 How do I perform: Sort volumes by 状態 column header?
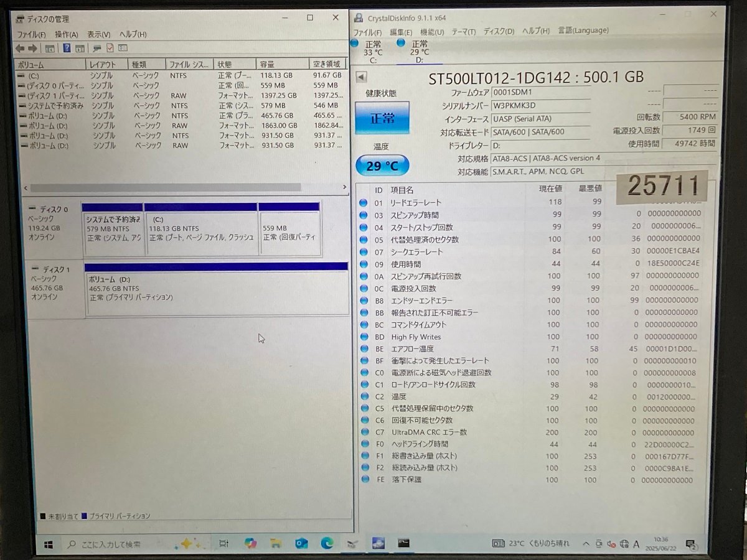pyautogui.click(x=235, y=64)
